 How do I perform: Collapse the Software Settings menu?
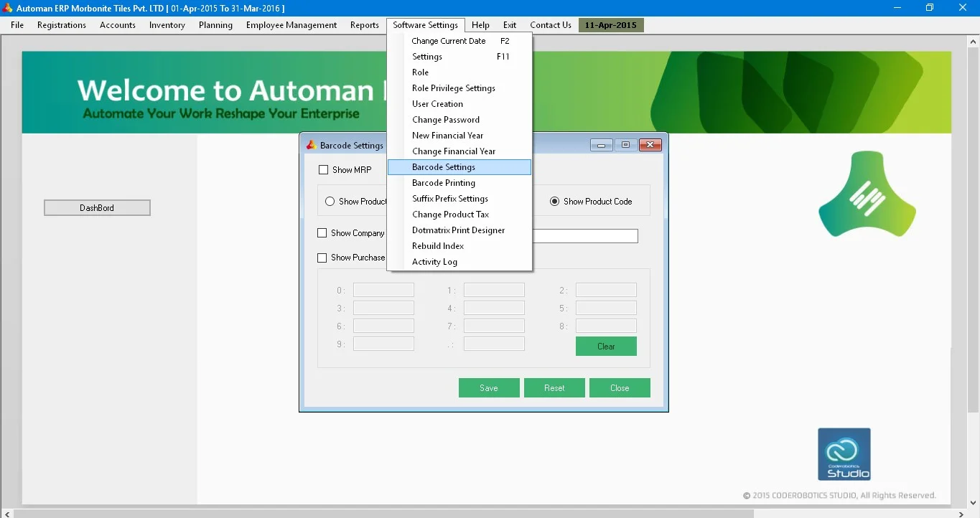(426, 25)
